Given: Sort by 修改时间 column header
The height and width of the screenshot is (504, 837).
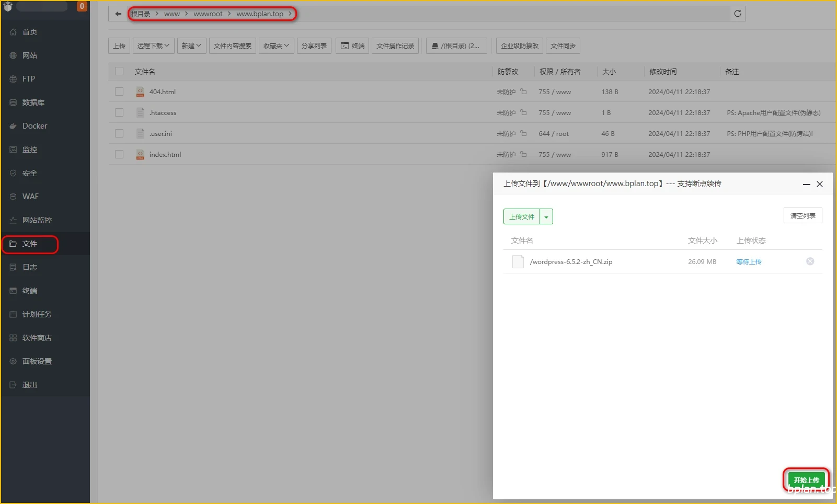Looking at the screenshot, I should (663, 72).
